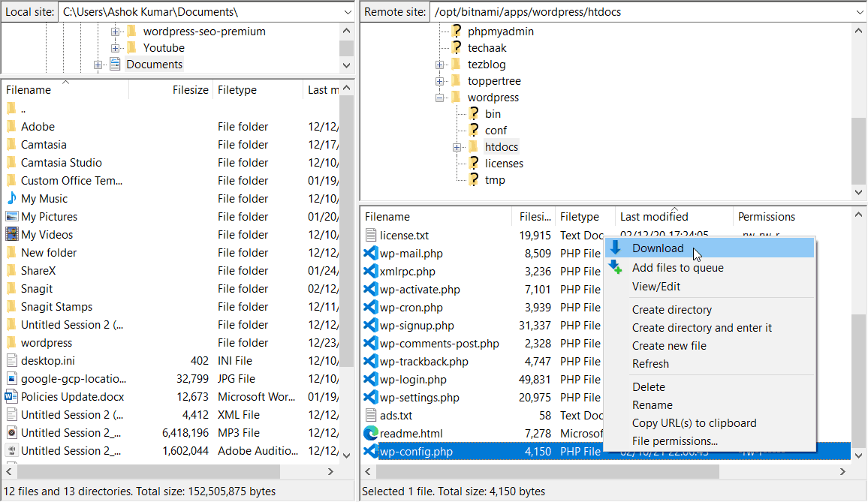Select the wordpress local folder row
Screen dimensions: 868x502
point(170,343)
